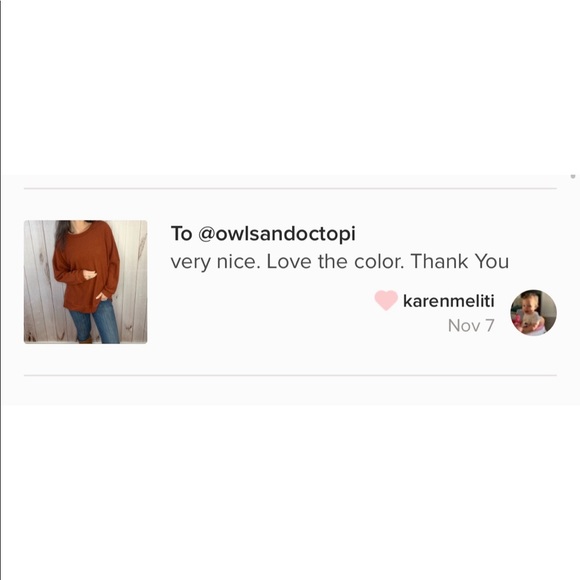Visit the karenmeliti username link

pyautogui.click(x=448, y=301)
